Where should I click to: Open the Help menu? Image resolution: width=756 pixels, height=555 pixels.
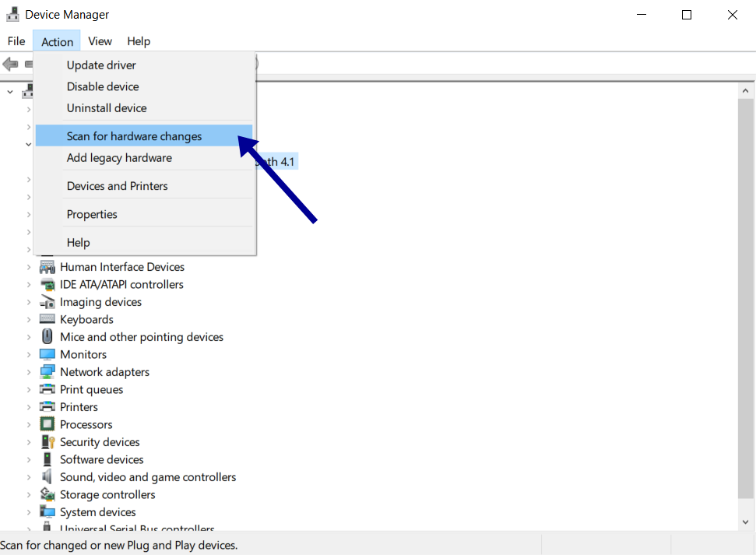(x=139, y=41)
